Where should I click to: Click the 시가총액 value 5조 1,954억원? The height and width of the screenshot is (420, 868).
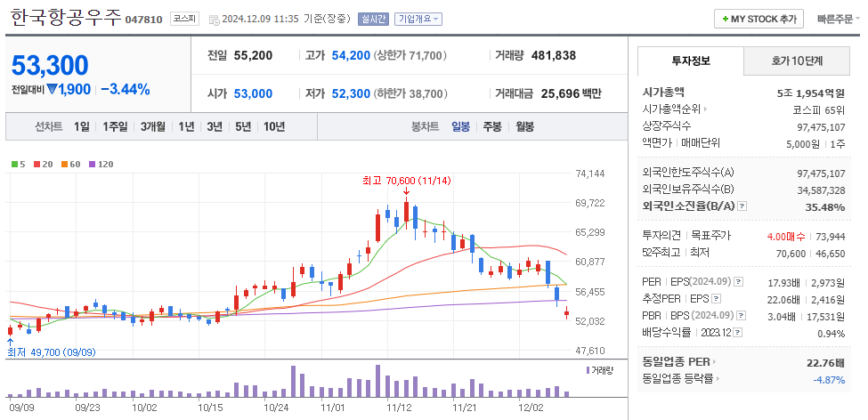811,93
